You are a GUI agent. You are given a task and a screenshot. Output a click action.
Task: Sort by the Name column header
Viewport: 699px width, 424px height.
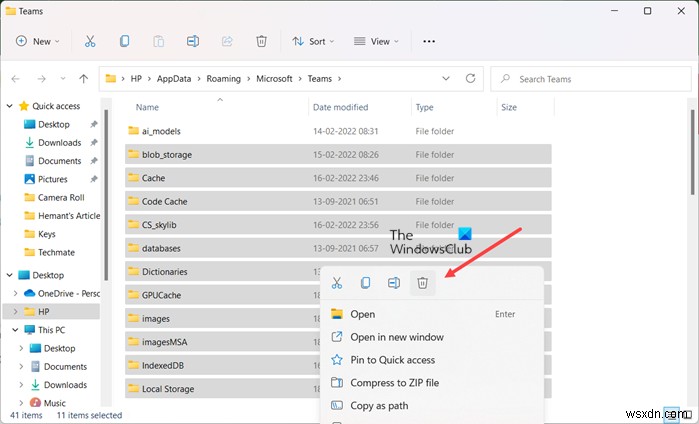(147, 107)
